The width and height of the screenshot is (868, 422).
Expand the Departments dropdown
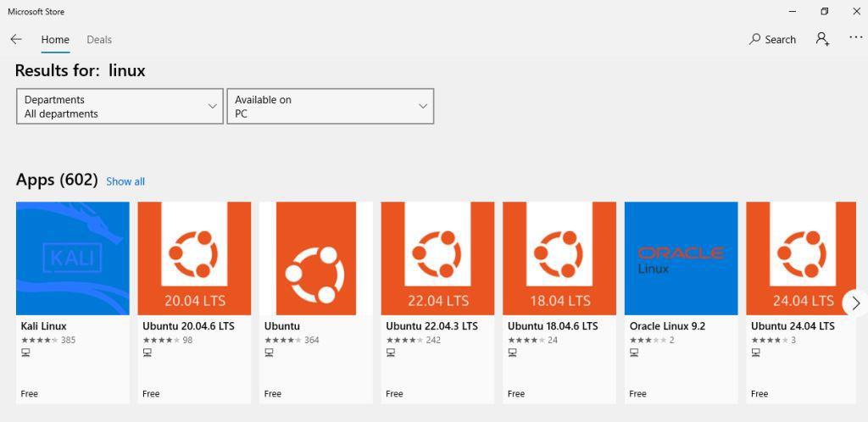pos(120,106)
